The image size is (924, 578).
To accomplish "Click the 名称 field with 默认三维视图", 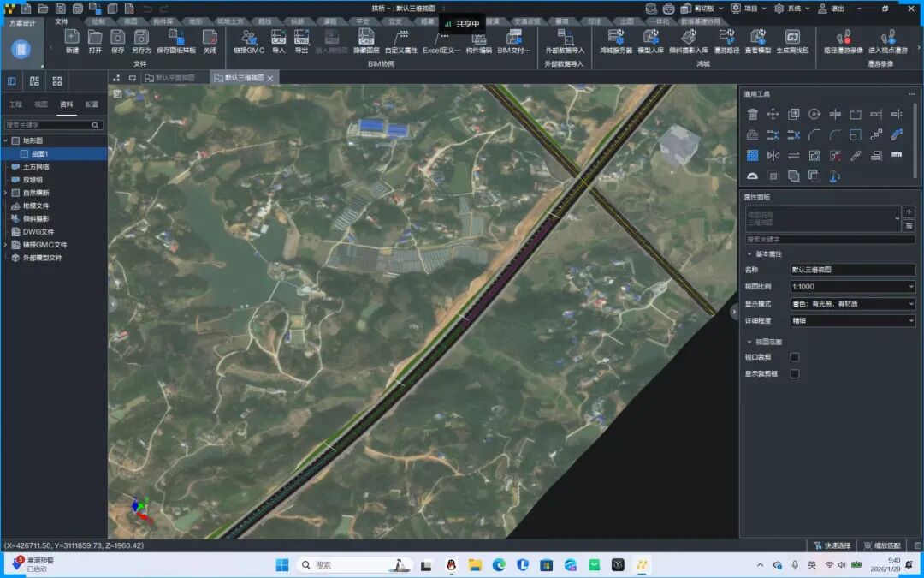I will point(853,270).
